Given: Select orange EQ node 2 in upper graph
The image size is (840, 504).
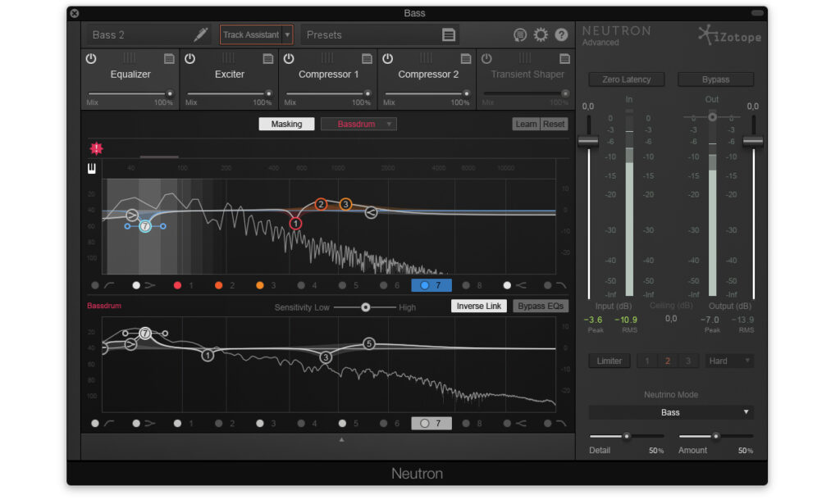Looking at the screenshot, I should click(x=321, y=204).
